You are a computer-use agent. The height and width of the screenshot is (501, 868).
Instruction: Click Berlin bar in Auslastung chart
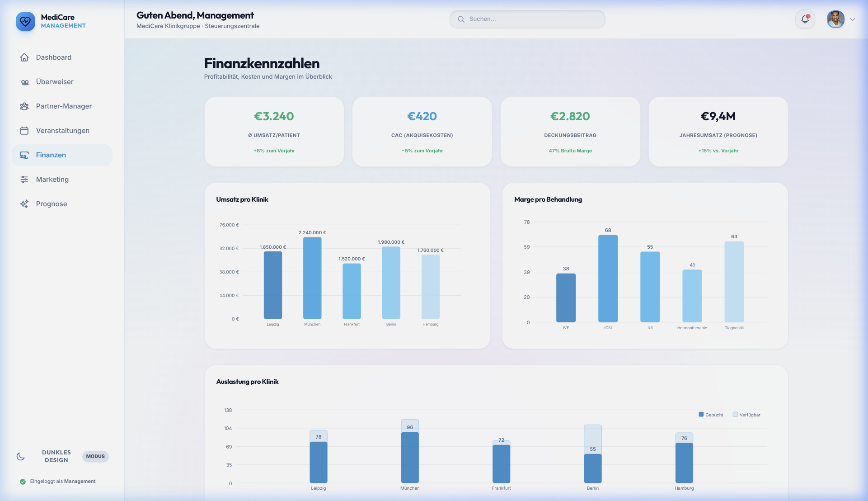593,468
